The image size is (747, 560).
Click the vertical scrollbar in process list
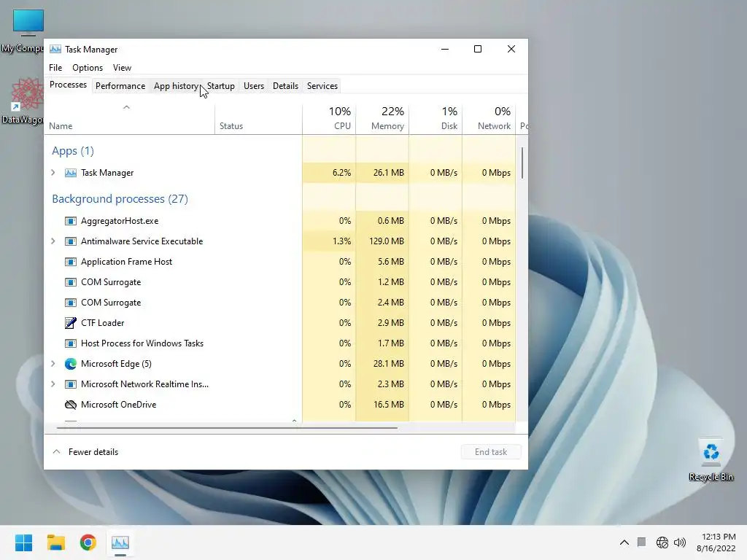(x=522, y=163)
